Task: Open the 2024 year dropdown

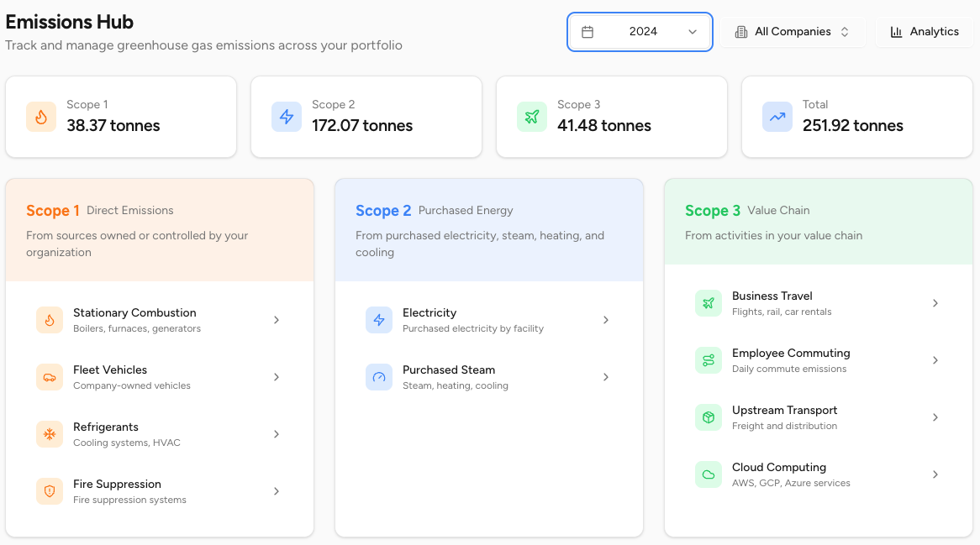Action: coord(640,31)
